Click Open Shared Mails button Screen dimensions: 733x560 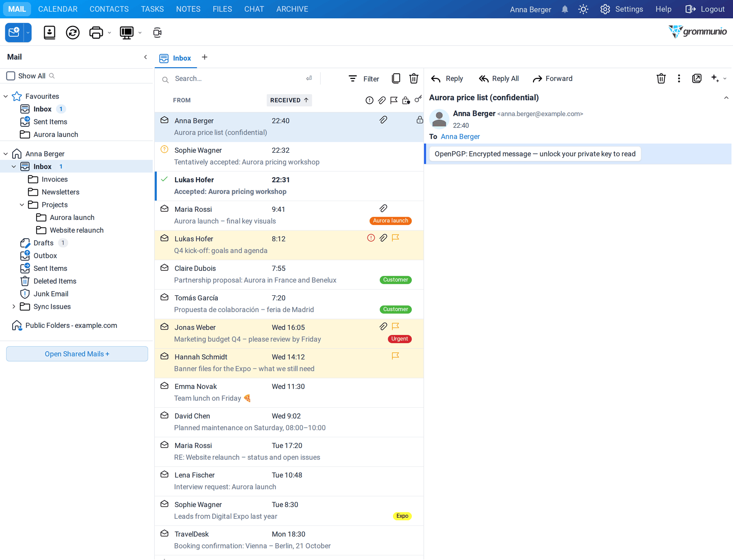click(x=77, y=354)
